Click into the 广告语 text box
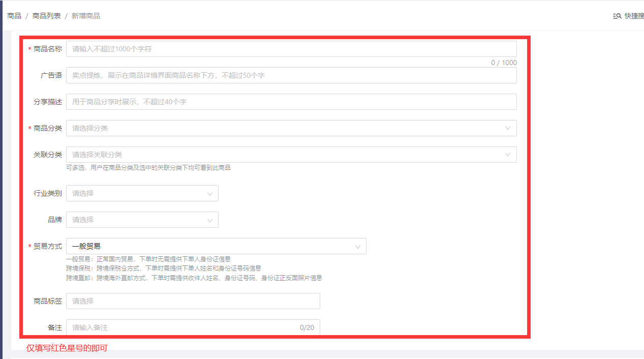The width and height of the screenshot is (644, 359). click(x=291, y=75)
